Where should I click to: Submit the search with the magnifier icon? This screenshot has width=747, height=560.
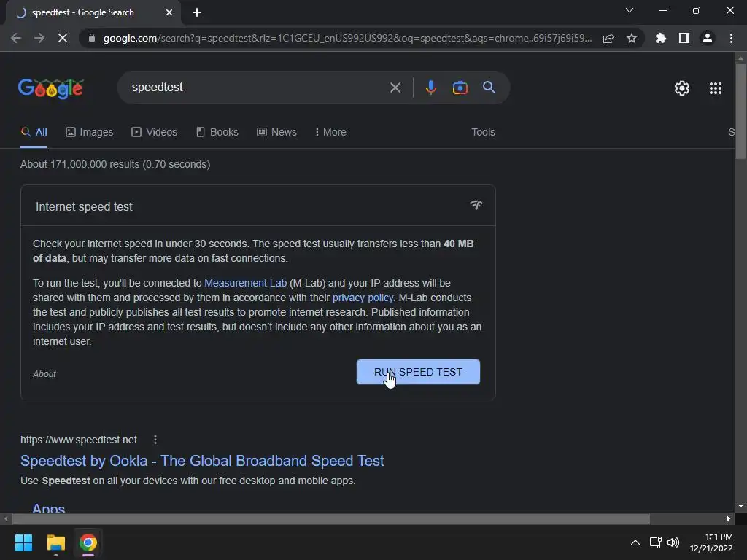click(489, 87)
